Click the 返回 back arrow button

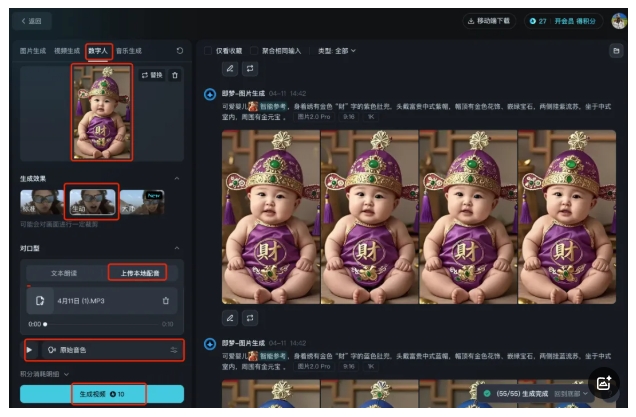tap(32, 21)
